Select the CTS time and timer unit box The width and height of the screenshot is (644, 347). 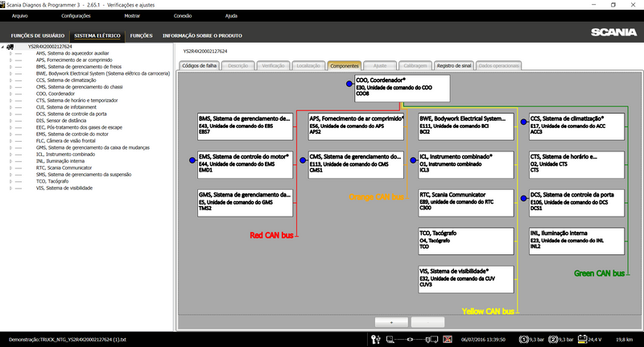[576, 165]
